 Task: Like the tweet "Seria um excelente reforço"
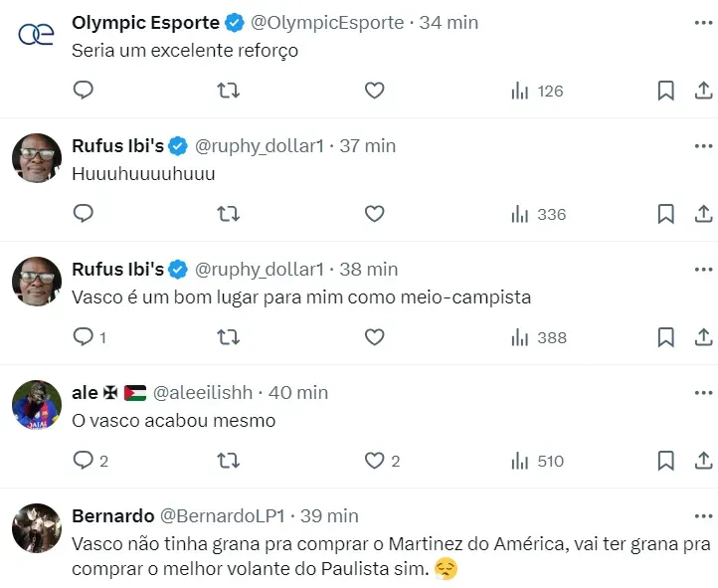click(x=374, y=91)
